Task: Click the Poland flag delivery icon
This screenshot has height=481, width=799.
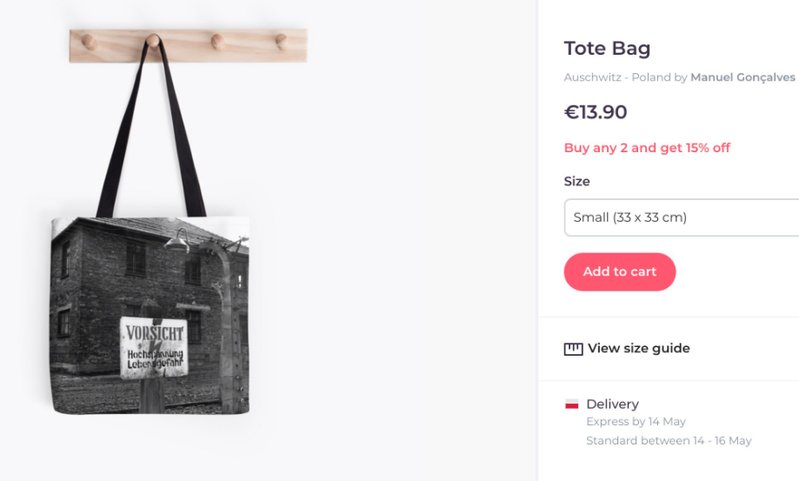Action: pyautogui.click(x=572, y=404)
